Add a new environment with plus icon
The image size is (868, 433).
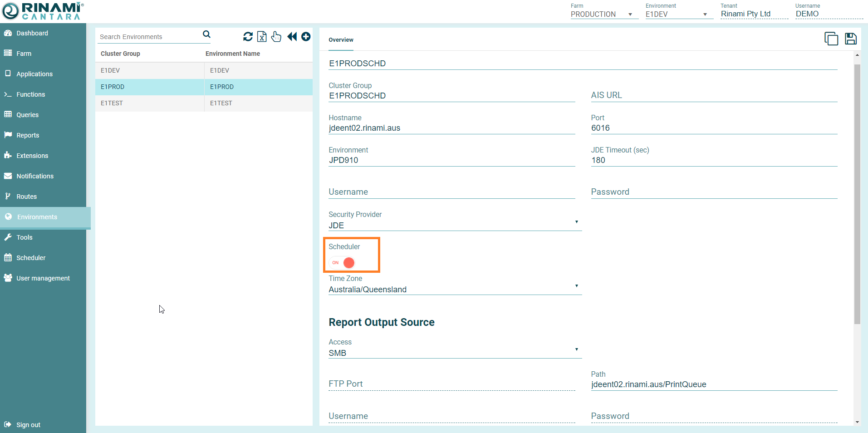click(x=306, y=37)
